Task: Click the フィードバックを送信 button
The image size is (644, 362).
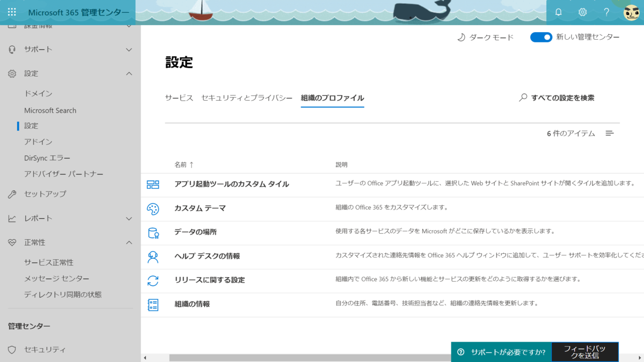Action: (585, 352)
